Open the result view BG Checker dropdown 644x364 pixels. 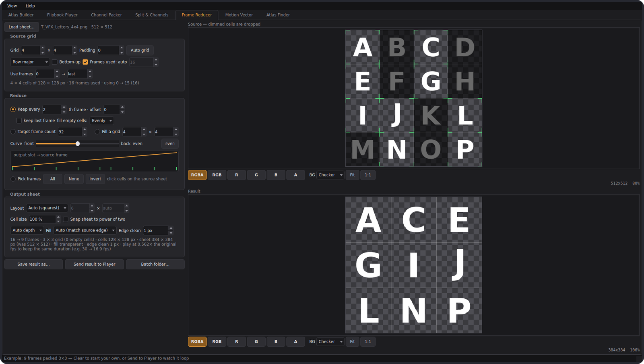pos(330,342)
